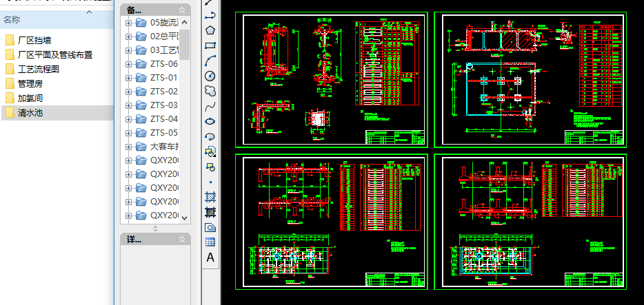Viewport: 644px width, 305px height.
Task: Expand the ZTS-01 tree node
Action: point(128,78)
